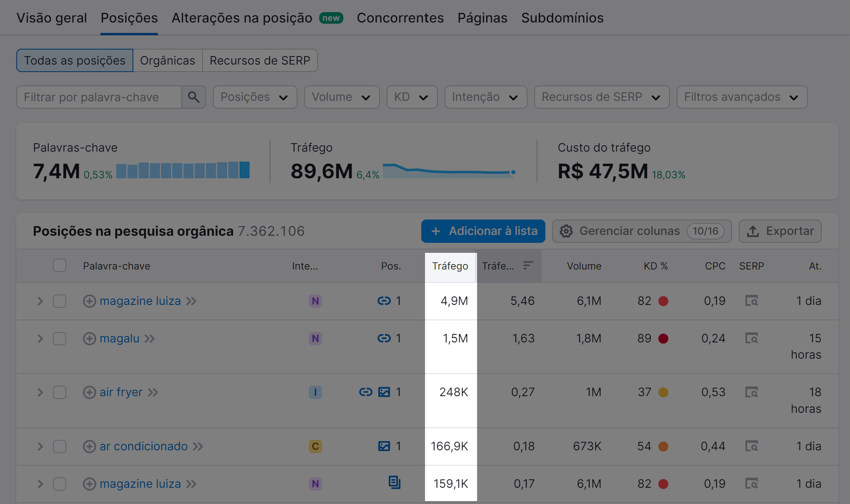850x504 pixels.
Task: Check the magalu row checkbox
Action: pos(60,339)
